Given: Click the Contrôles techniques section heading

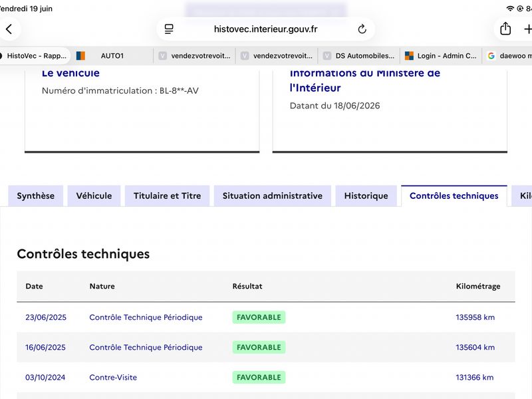Looking at the screenshot, I should (x=83, y=254).
